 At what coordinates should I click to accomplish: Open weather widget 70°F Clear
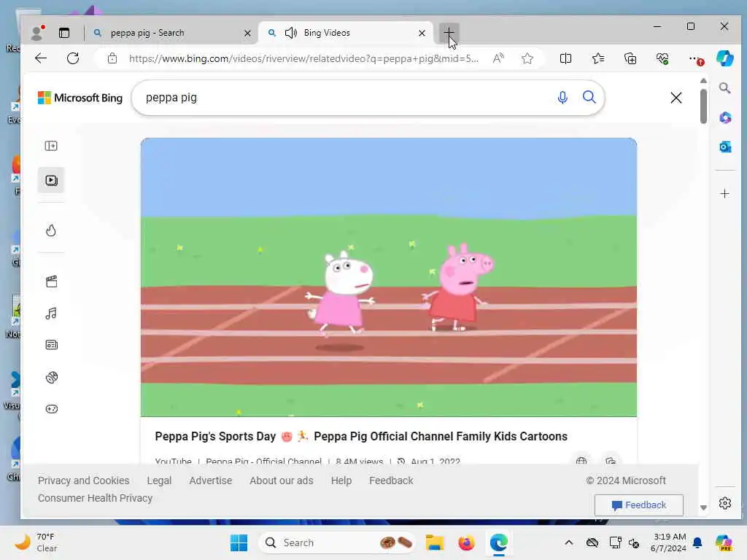[36, 542]
